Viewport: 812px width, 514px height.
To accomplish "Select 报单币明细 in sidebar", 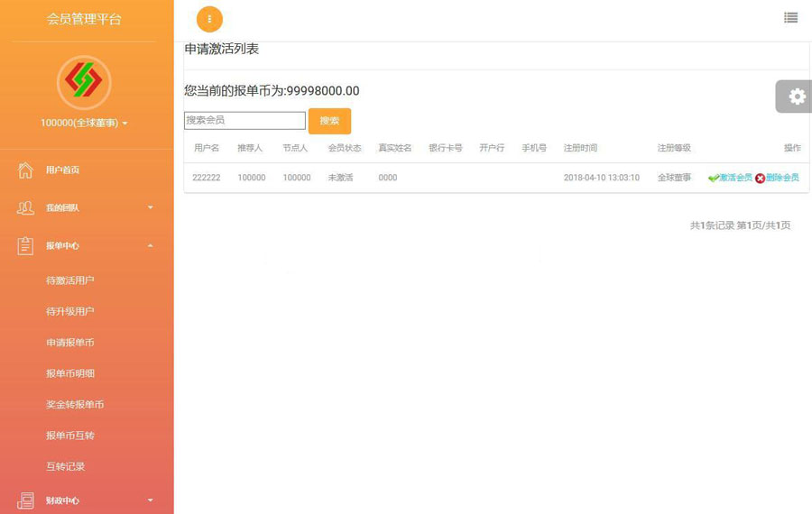I will pos(70,373).
